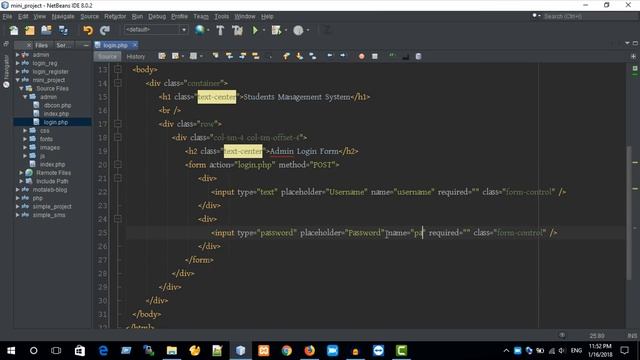Redo the last undone edit
The height and width of the screenshot is (360, 640).
pos(105,30)
